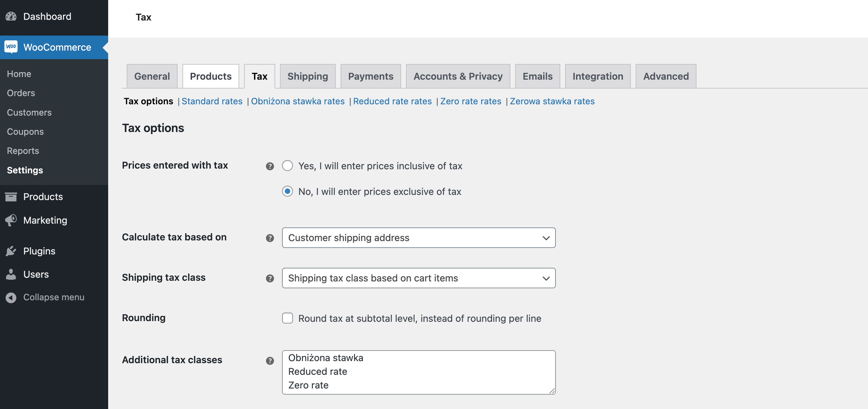Switch to the Shipping tab
Image resolution: width=868 pixels, height=409 pixels.
(307, 76)
